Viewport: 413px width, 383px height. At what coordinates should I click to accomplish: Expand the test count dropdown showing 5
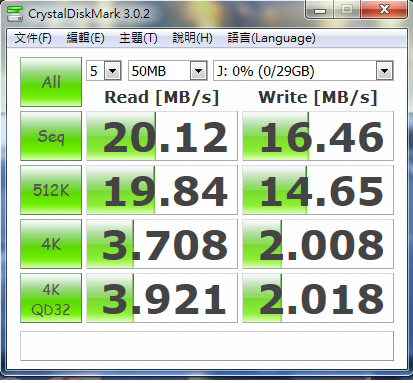tap(112, 71)
